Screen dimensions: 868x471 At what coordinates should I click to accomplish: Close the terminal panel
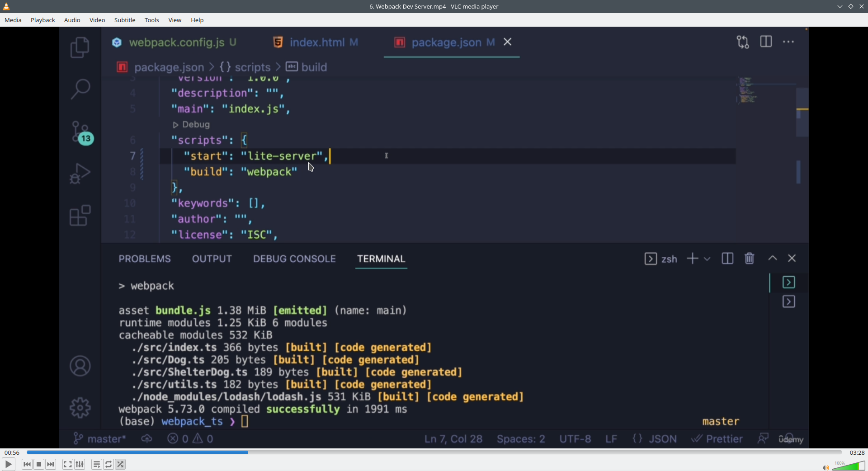coord(792,258)
